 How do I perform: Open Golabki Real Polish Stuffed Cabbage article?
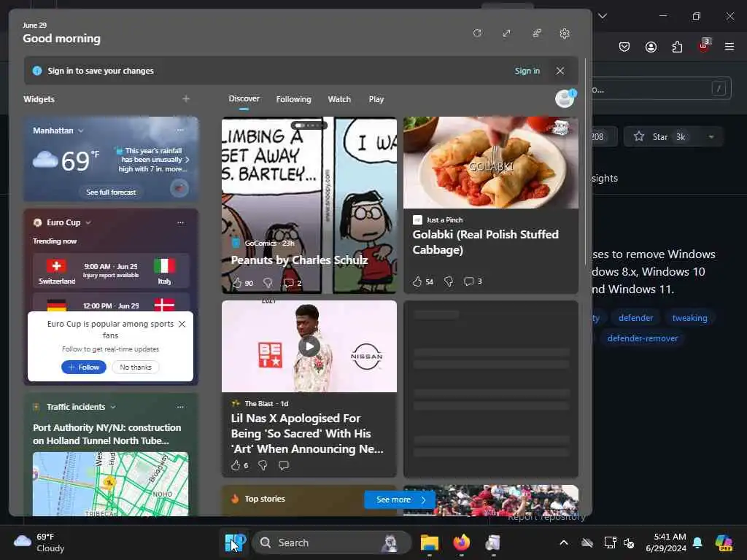coord(485,242)
